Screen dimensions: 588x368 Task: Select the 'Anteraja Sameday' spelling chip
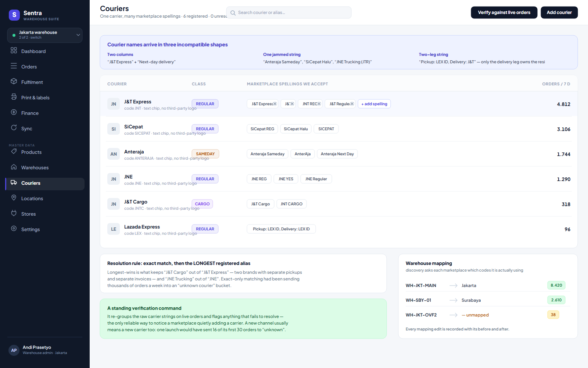coord(268,154)
